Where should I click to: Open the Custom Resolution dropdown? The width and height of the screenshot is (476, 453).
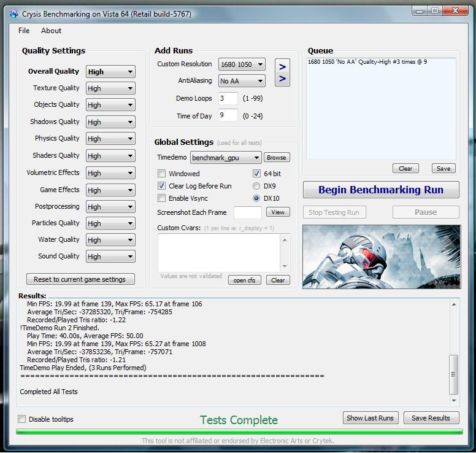pos(242,64)
